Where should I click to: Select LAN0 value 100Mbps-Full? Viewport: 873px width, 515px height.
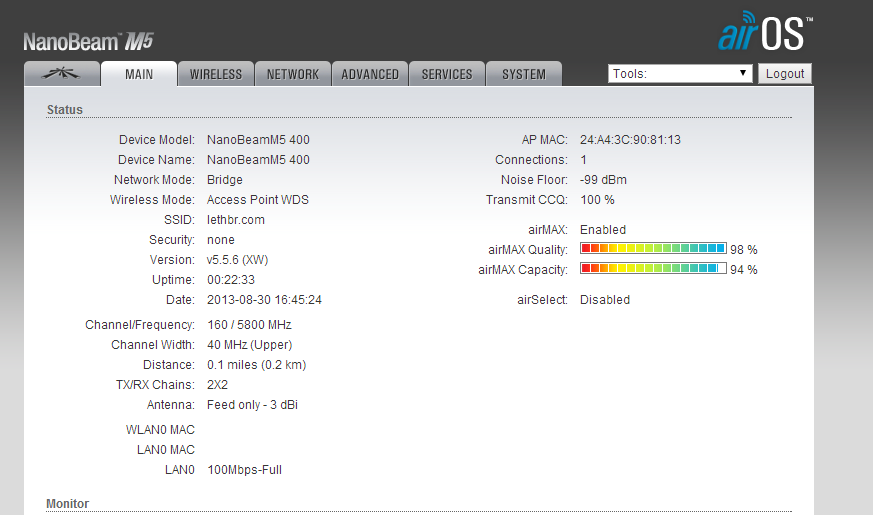[x=245, y=470]
